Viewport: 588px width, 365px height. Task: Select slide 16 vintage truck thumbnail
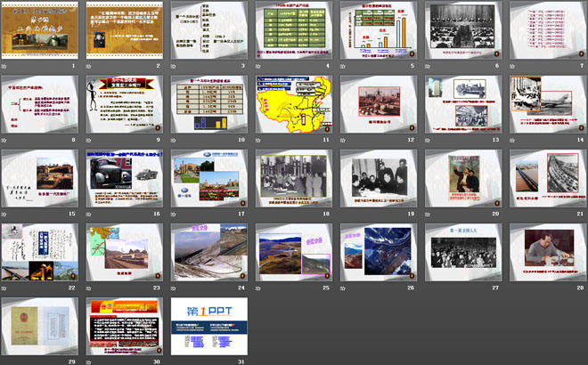(x=125, y=178)
